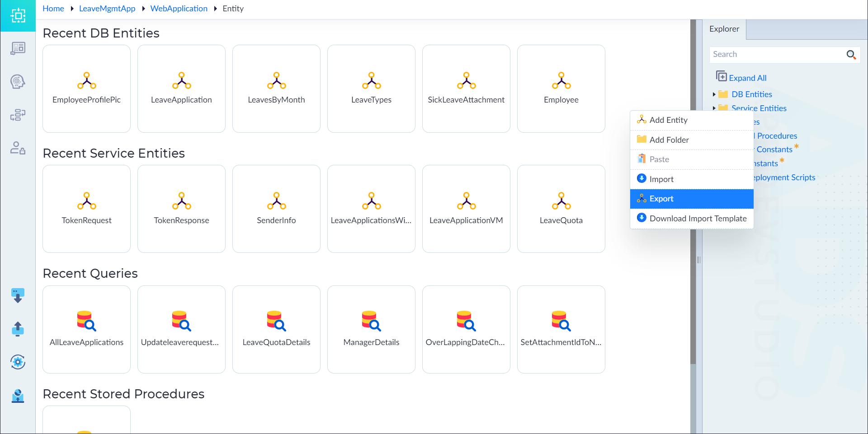The height and width of the screenshot is (434, 868).
Task: Open the head-shaped AI sidebar icon
Action: (x=18, y=82)
